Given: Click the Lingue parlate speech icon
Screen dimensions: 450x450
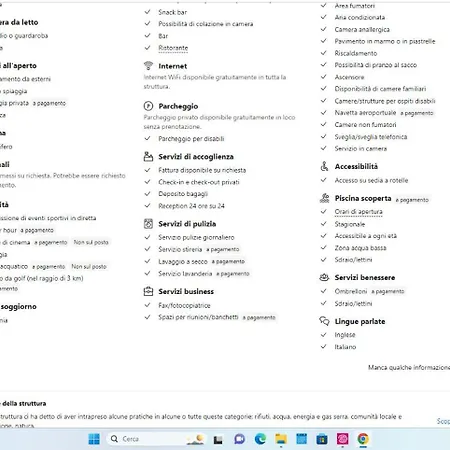Looking at the screenshot, I should click(324, 321).
